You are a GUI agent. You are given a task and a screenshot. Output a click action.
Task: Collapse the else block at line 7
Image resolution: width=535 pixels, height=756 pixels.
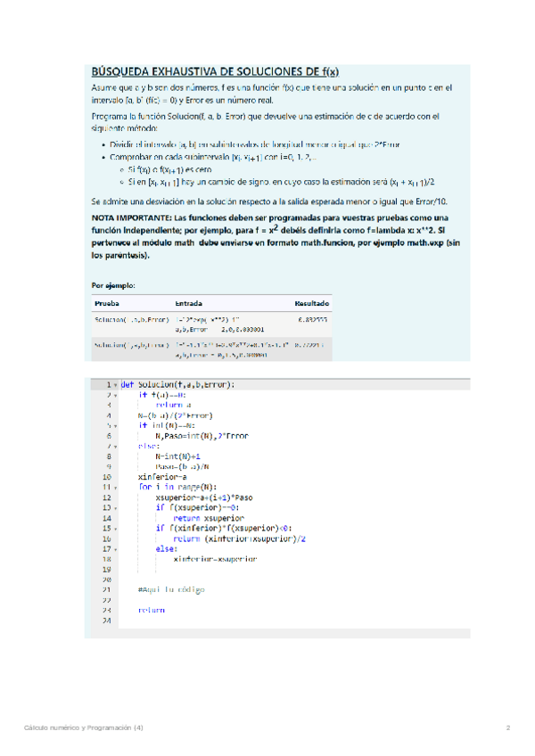[x=115, y=446]
